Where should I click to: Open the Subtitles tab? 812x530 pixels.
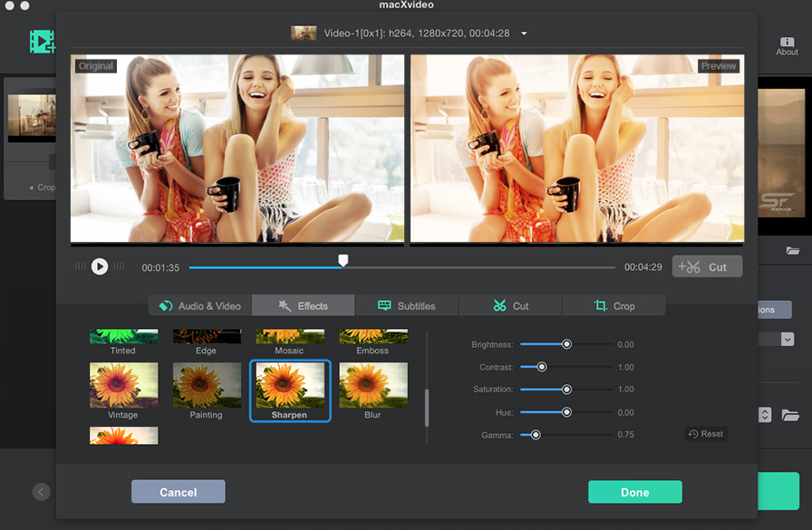click(x=406, y=305)
